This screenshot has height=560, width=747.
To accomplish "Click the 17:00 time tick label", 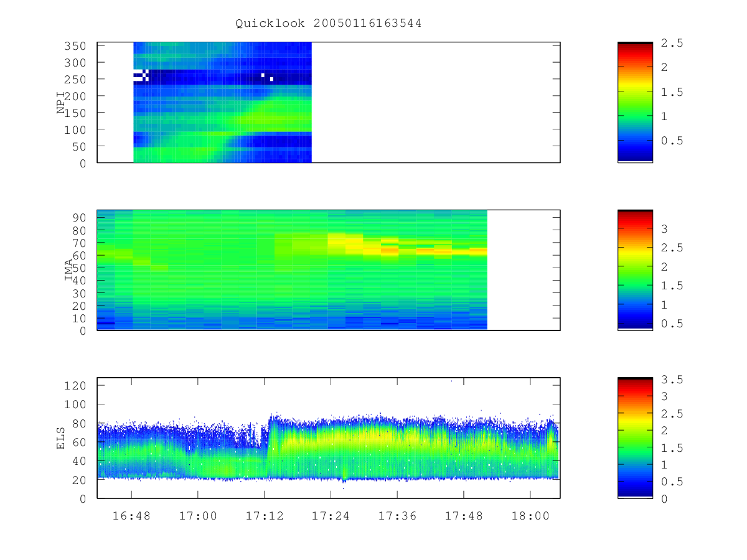I will click(198, 516).
